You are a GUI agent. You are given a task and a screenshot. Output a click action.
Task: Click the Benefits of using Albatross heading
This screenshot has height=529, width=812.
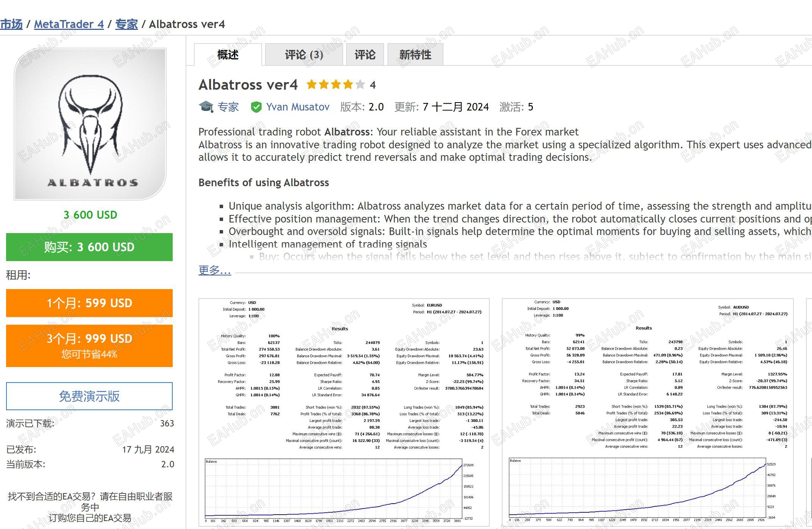264,183
